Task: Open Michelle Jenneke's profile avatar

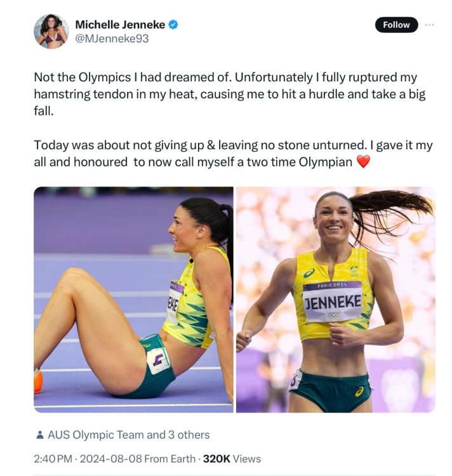Action: 51,31
